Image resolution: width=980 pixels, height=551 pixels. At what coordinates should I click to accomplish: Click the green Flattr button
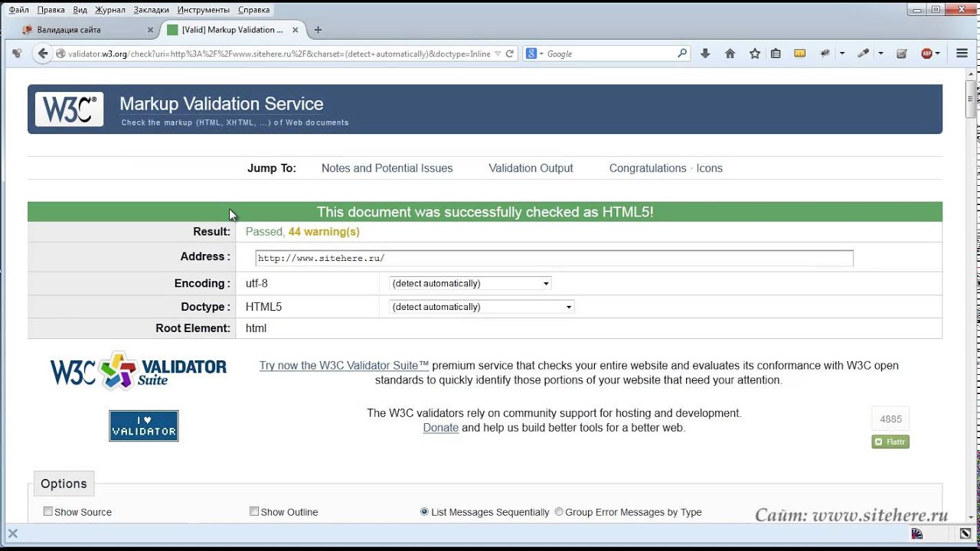pyautogui.click(x=890, y=442)
